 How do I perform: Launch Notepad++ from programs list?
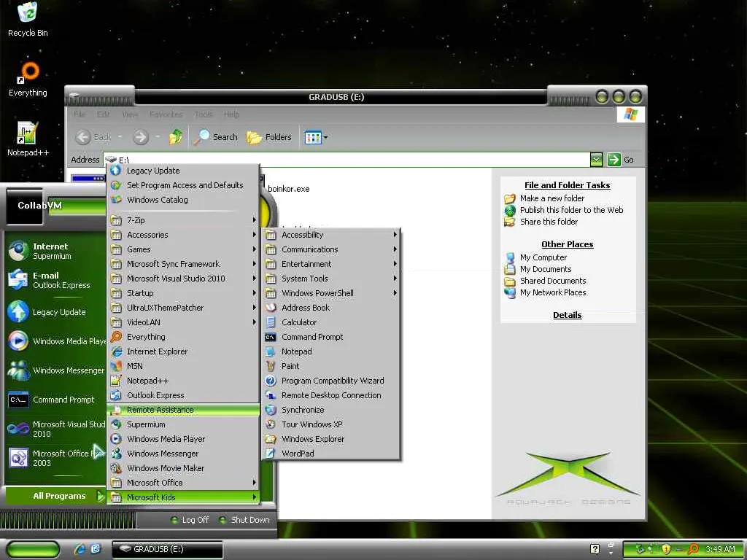[x=183, y=381]
